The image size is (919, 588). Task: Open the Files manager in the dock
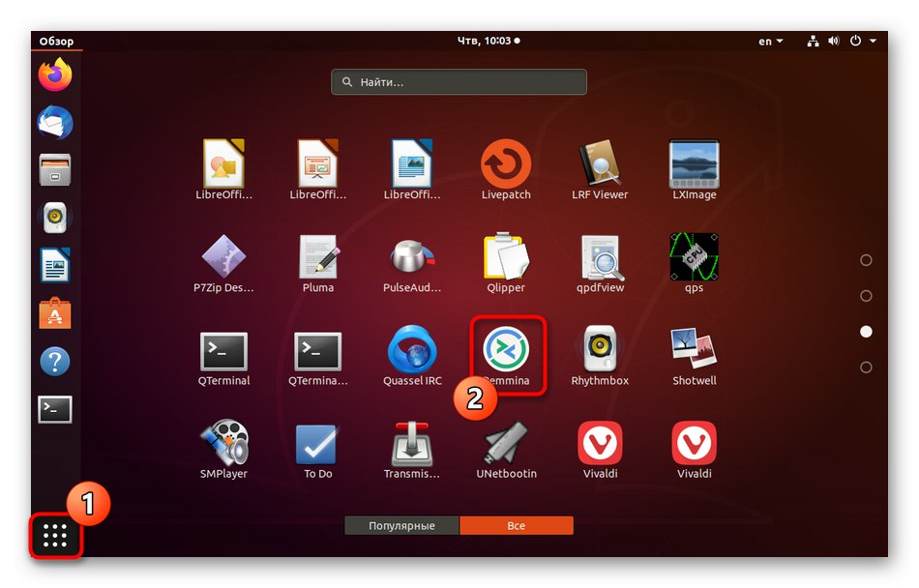55,170
